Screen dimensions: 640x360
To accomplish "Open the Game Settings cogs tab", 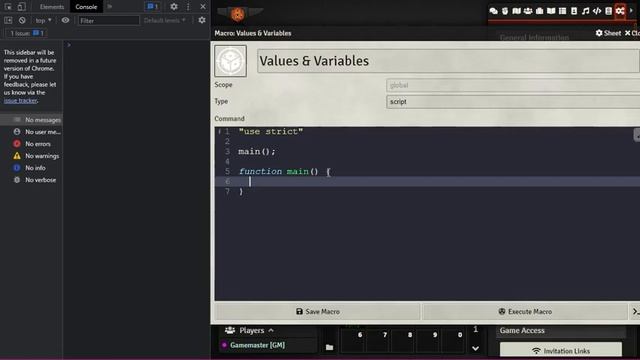I will (620, 11).
